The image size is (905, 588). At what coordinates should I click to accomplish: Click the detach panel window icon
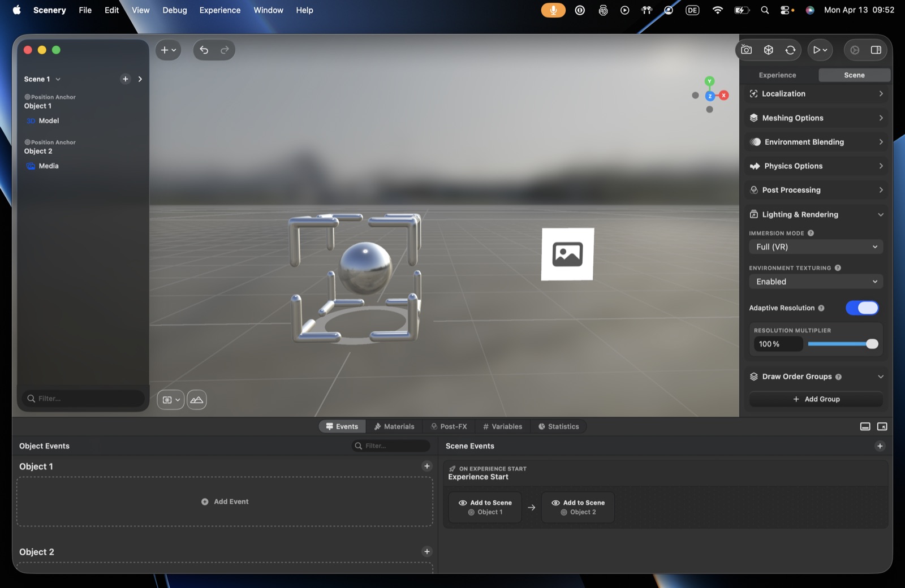coord(882,427)
